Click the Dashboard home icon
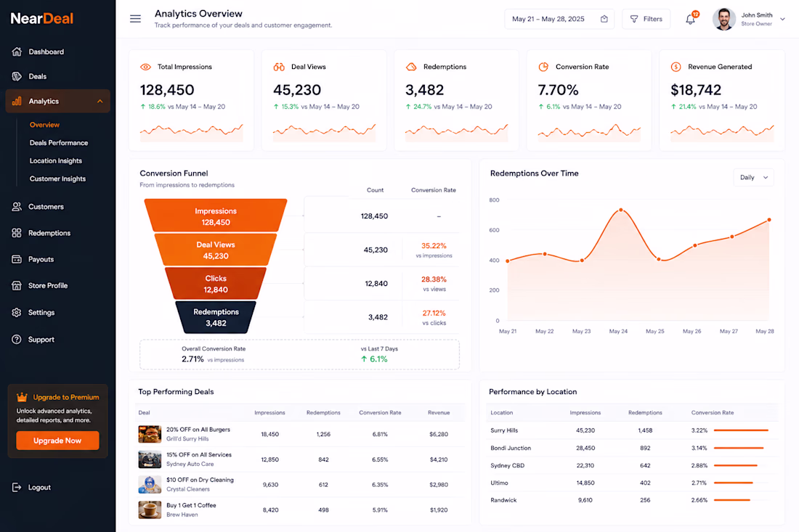 tap(17, 52)
